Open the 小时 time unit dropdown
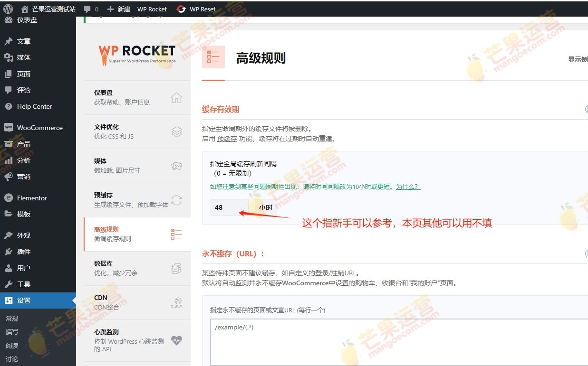This screenshot has width=588, height=366. pos(266,207)
